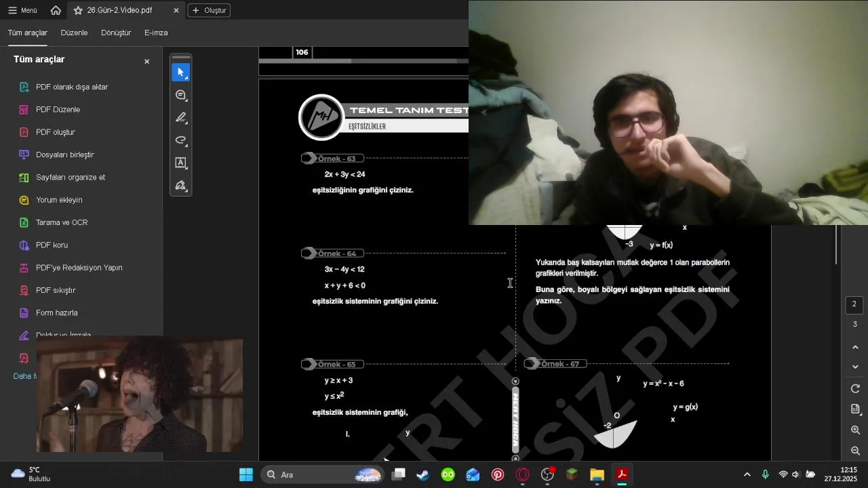Open the Home icon

(56, 10)
